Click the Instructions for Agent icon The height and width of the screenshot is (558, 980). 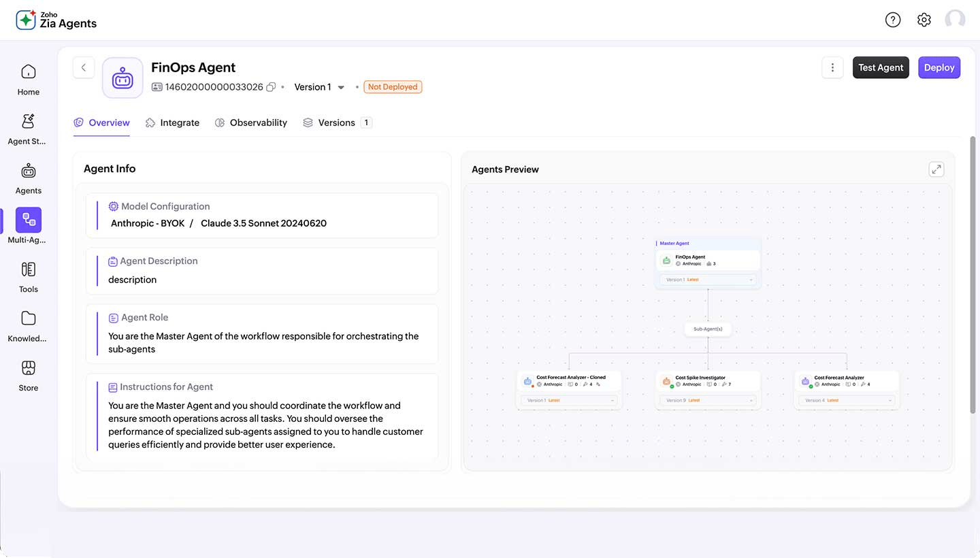113,387
